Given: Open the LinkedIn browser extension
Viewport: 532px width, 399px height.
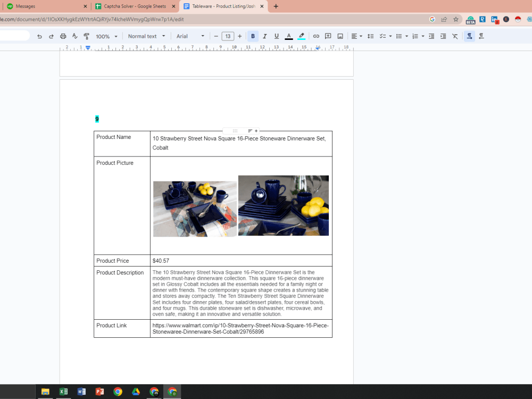Looking at the screenshot, I should coord(494,20).
